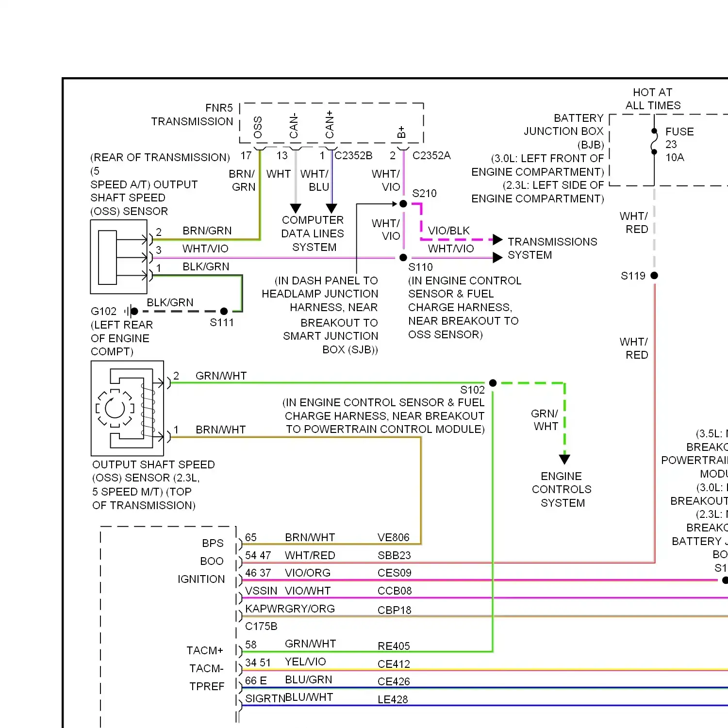Click the S110 splice dot
728x728 pixels.
point(403,257)
